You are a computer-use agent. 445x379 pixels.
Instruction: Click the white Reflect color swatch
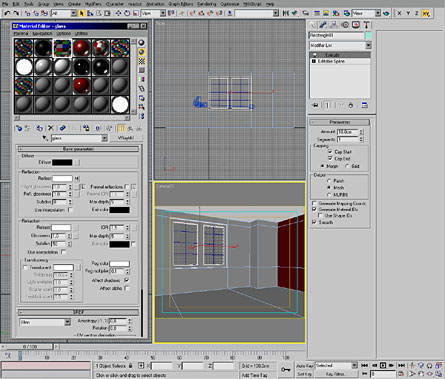(x=62, y=178)
